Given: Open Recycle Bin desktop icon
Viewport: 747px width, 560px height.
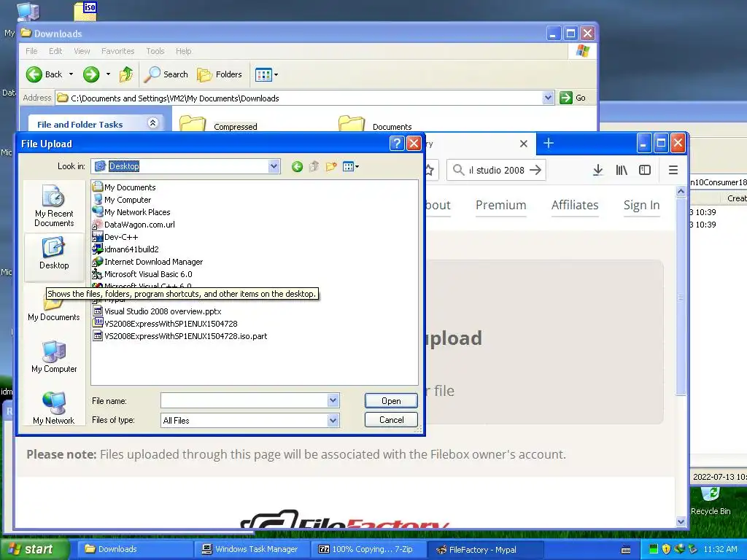Looking at the screenshot, I should point(711,501).
